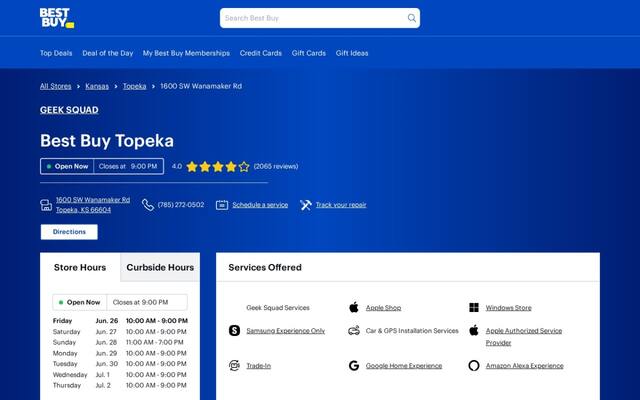Screen dimensions: 640x400
Task: Open Credit Cards menu item
Action: coord(261,53)
